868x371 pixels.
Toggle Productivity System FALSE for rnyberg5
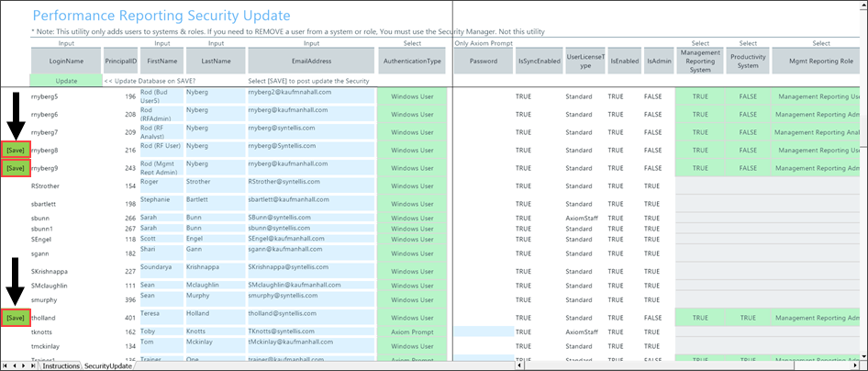(x=748, y=96)
